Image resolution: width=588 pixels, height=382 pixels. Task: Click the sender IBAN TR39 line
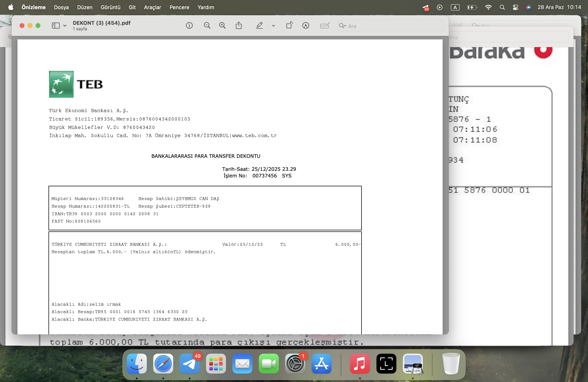tap(105, 214)
